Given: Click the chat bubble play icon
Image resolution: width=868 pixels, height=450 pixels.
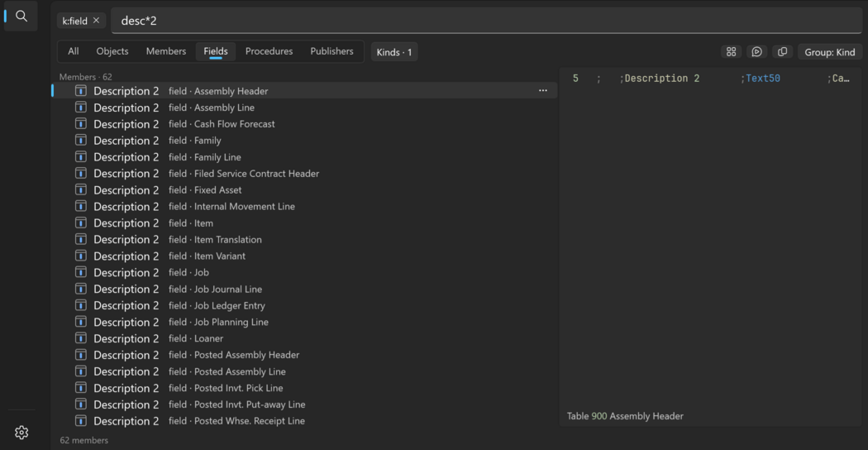Looking at the screenshot, I should coord(756,51).
